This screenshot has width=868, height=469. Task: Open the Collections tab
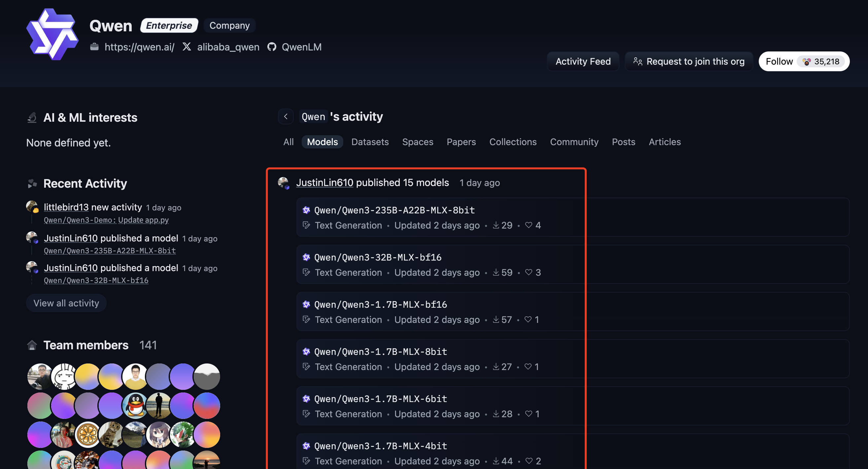pyautogui.click(x=513, y=142)
